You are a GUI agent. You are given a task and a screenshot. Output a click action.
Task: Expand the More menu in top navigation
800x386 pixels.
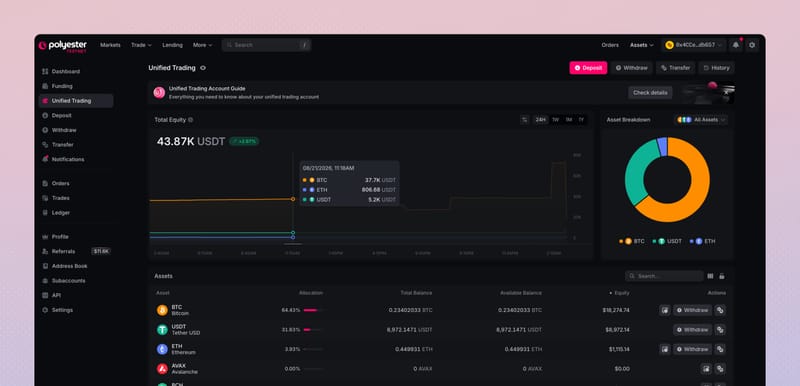pyautogui.click(x=203, y=45)
